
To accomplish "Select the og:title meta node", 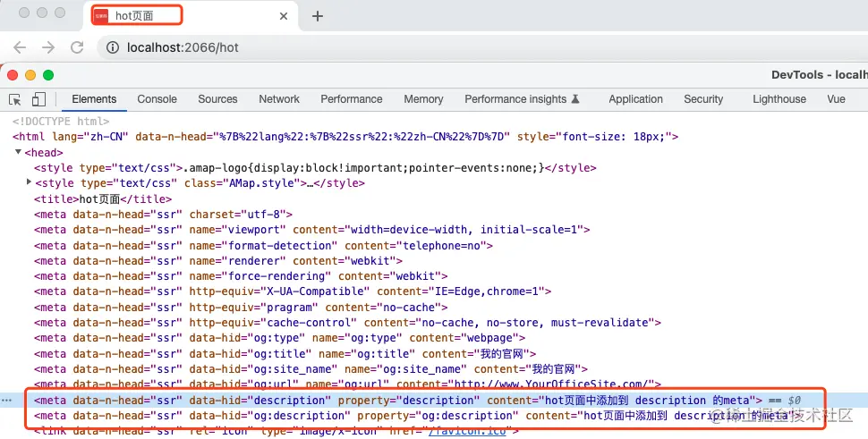I will tap(285, 353).
